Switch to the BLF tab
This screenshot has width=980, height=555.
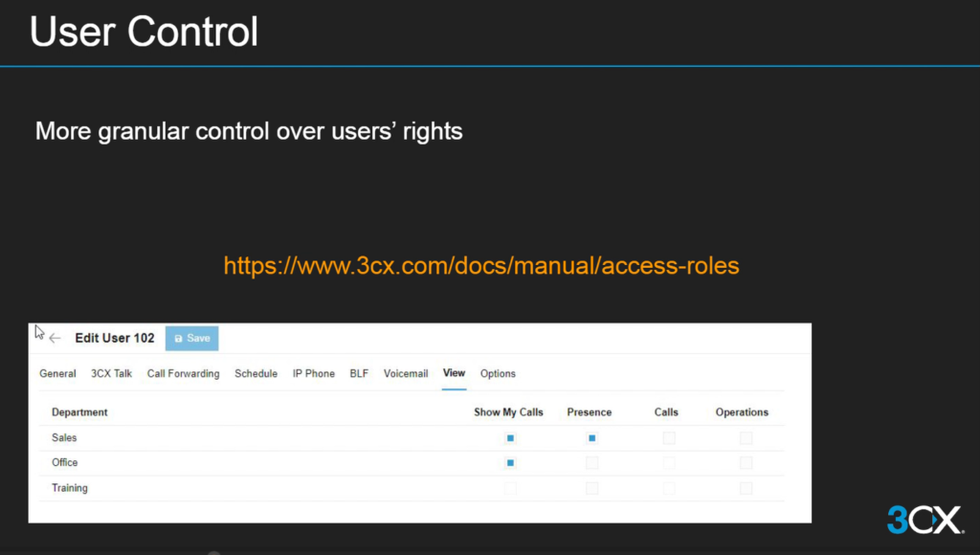359,373
